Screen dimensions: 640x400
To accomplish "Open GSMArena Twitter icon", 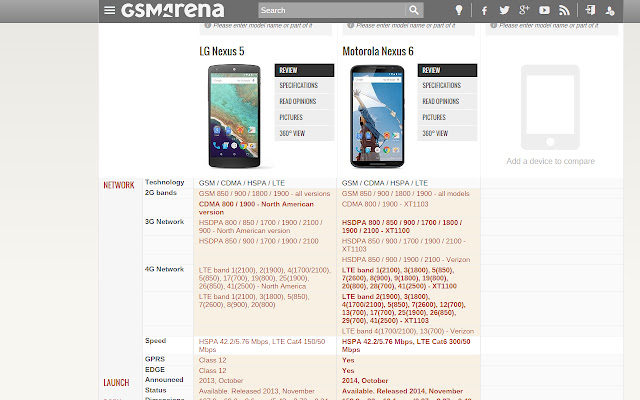I will pyautogui.click(x=504, y=10).
